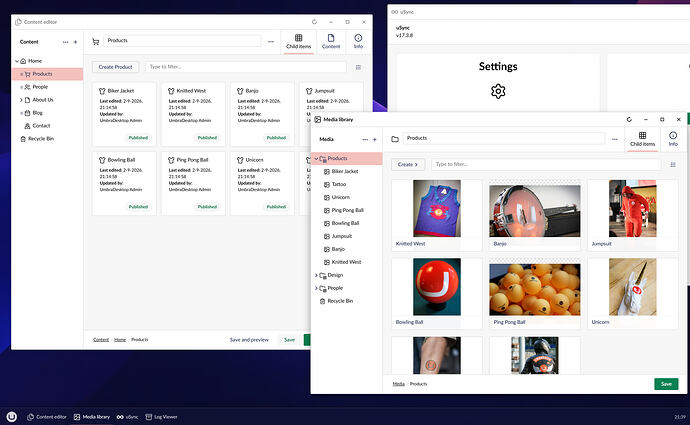Reload Content editor window

314,22
